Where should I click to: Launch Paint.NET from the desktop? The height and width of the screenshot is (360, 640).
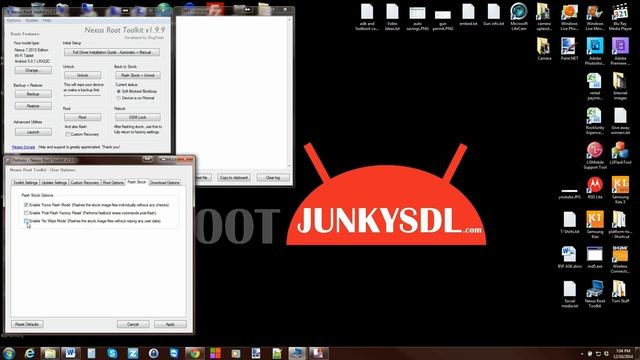tap(569, 49)
